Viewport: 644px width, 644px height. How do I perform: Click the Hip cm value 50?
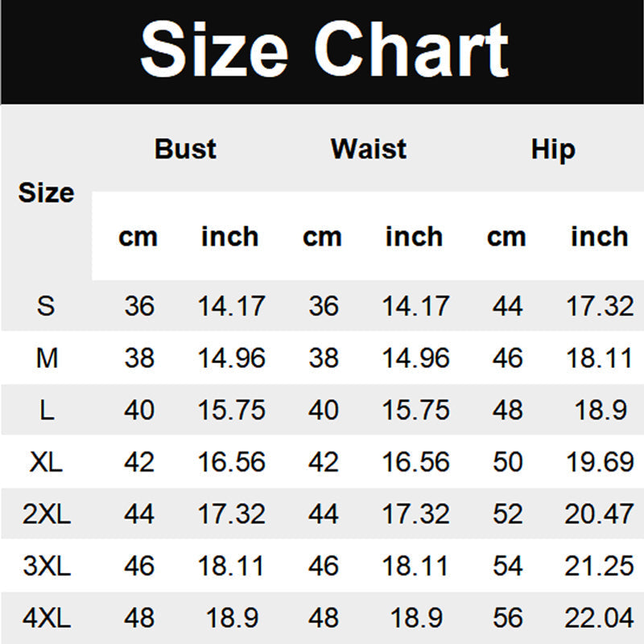[x=507, y=462]
